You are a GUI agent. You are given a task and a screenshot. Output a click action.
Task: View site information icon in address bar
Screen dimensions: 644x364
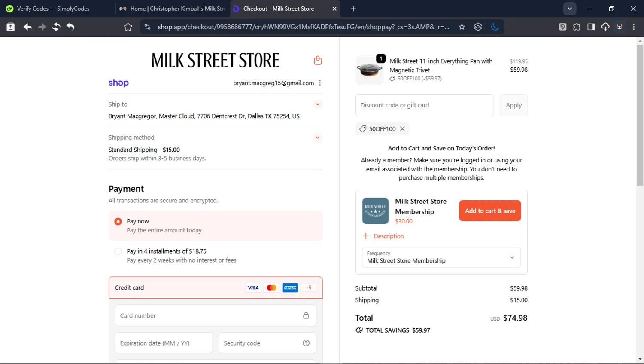[x=147, y=27]
